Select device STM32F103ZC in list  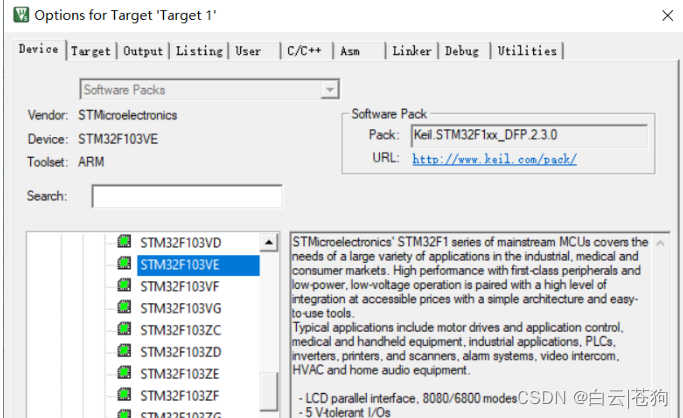point(181,330)
